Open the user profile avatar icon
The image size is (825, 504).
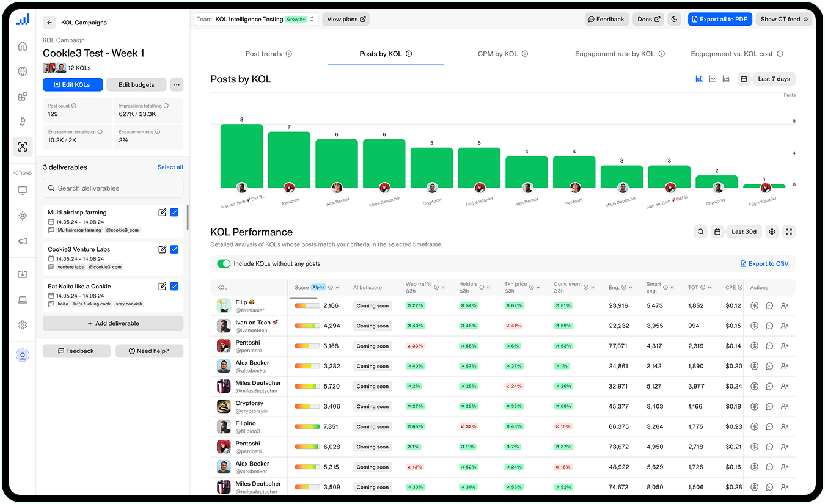pyautogui.click(x=23, y=355)
